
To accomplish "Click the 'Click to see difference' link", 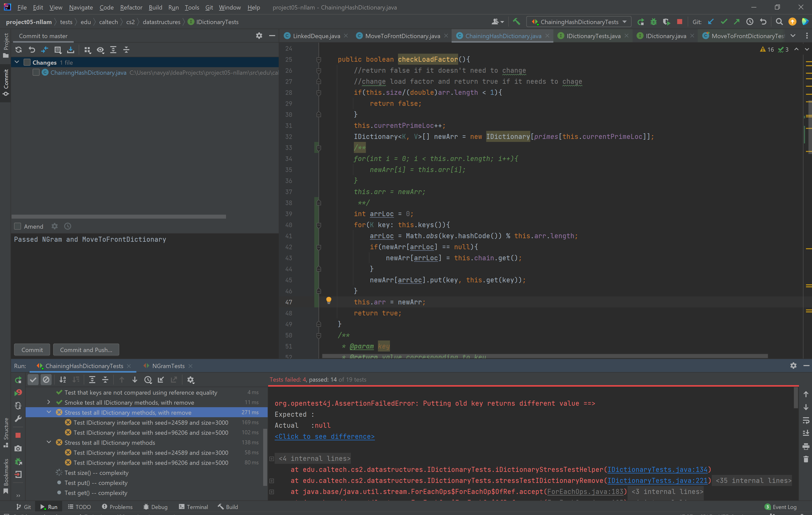I will coord(324,437).
